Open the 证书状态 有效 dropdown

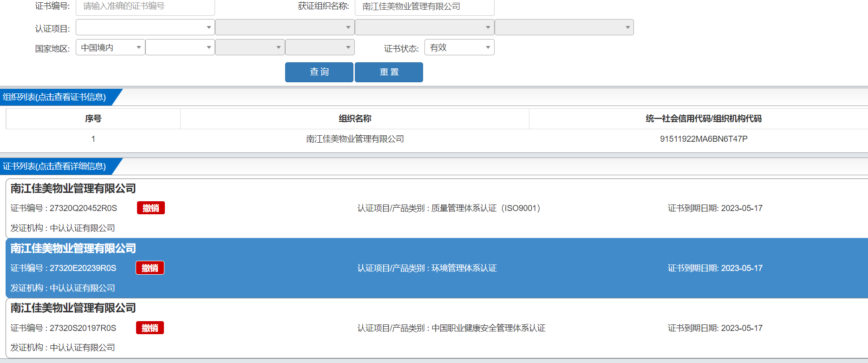[x=459, y=47]
